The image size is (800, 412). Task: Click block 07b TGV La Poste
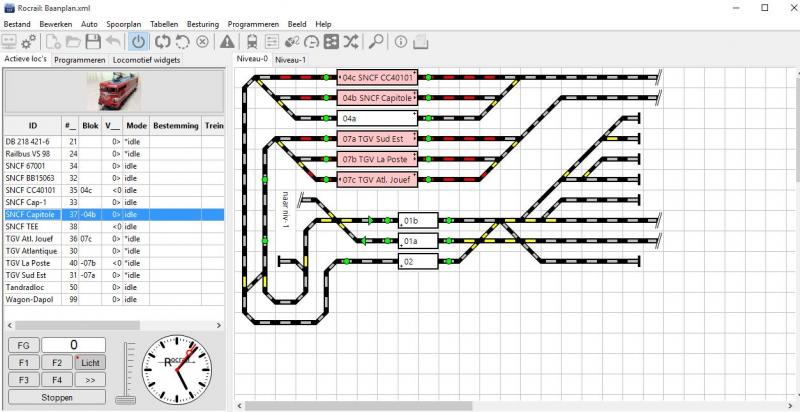378,159
